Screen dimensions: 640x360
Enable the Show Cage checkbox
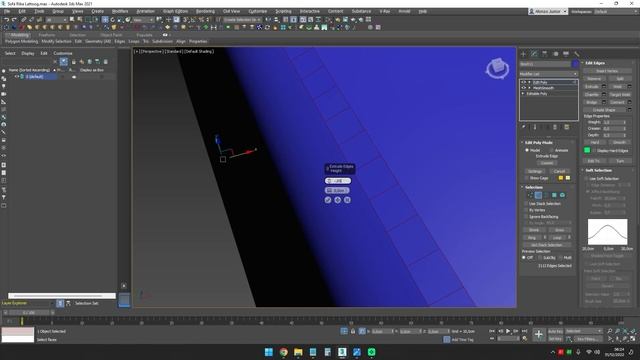point(526,178)
